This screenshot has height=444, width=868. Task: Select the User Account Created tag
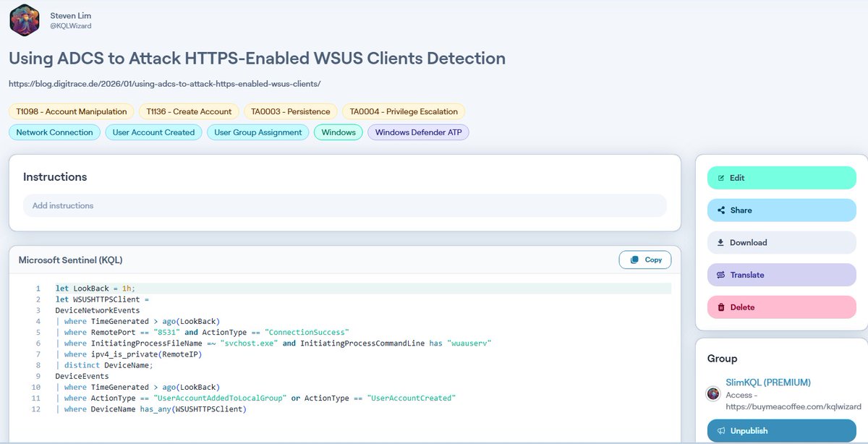153,132
